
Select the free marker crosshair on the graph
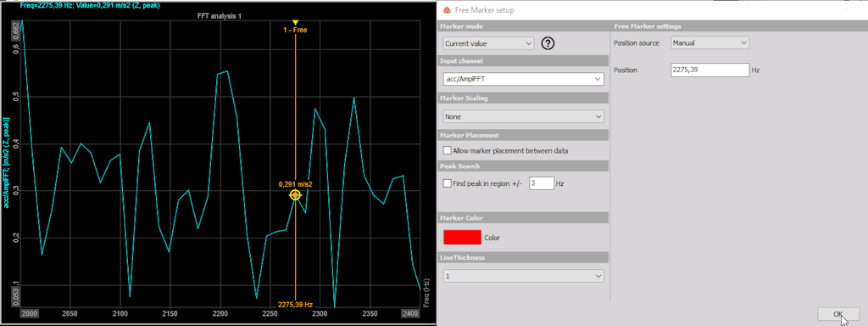(295, 195)
